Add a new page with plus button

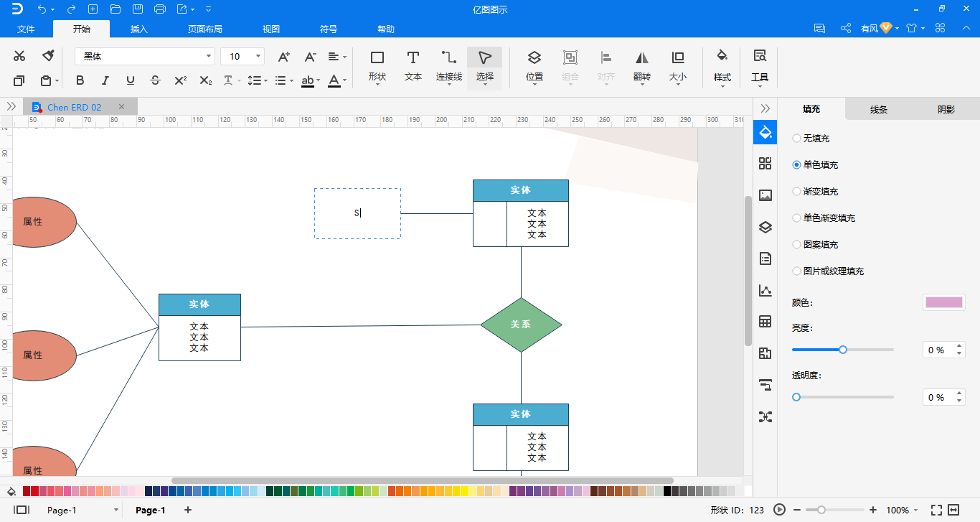(x=188, y=510)
